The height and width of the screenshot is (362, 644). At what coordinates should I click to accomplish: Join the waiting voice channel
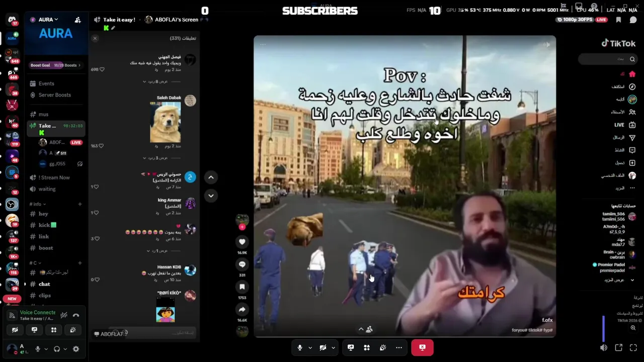[x=47, y=189]
